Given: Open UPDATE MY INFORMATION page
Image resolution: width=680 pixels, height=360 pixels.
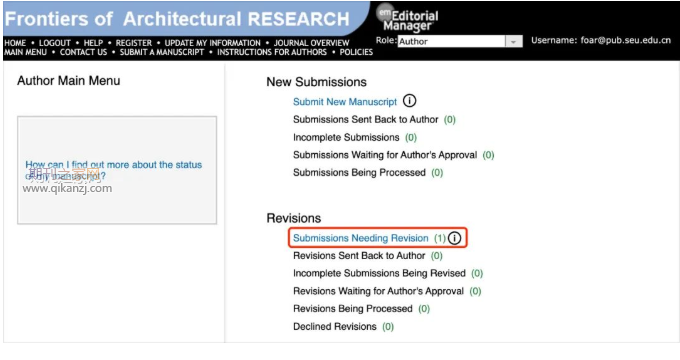Looking at the screenshot, I should [212, 43].
